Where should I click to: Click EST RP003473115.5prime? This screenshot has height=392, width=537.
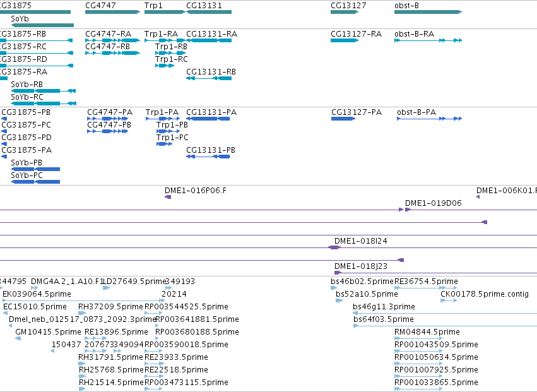point(153,389)
